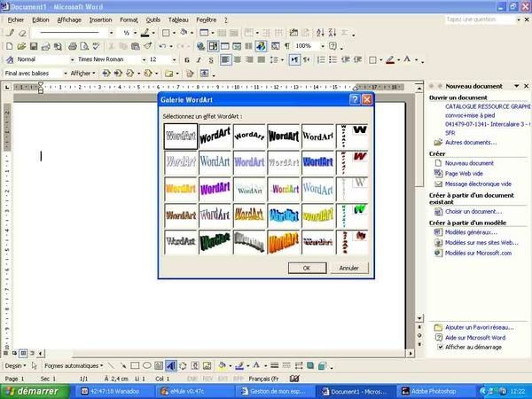Screen dimensions: 532x399
Task: Click the Open folder toolbar icon
Action: coord(21,46)
